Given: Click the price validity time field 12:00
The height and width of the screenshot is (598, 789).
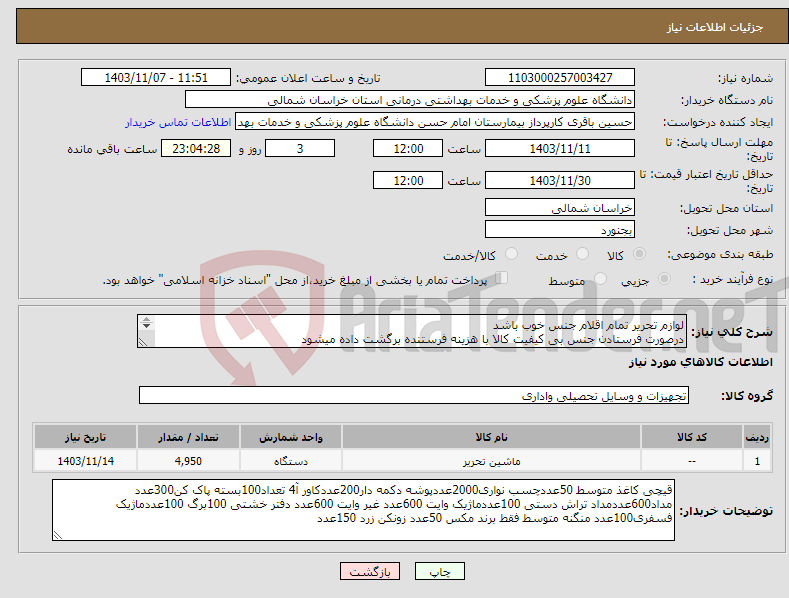Looking at the screenshot, I should 408,180.
